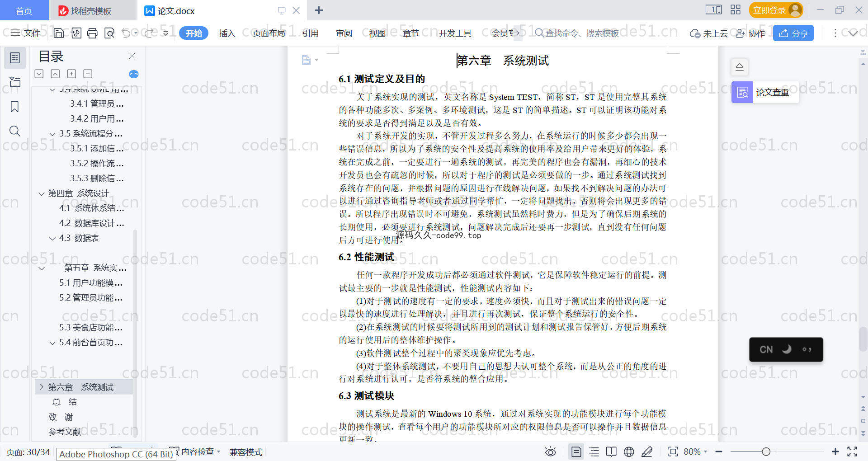Open the bookmark sidebar icon
Image resolution: width=868 pixels, height=461 pixels.
tap(15, 107)
